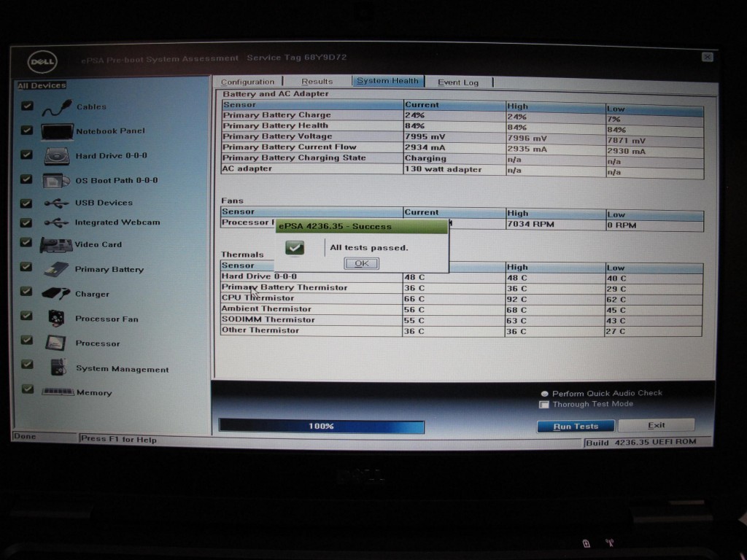This screenshot has width=747, height=560.
Task: Uncheck the Cables checkbox
Action: coord(27,106)
